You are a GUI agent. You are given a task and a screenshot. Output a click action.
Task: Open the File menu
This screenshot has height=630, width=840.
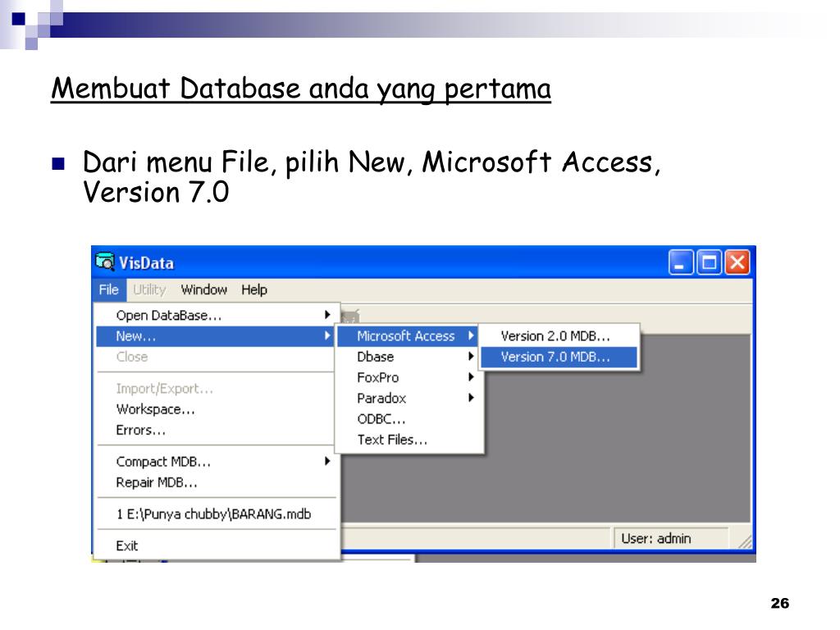(x=109, y=290)
